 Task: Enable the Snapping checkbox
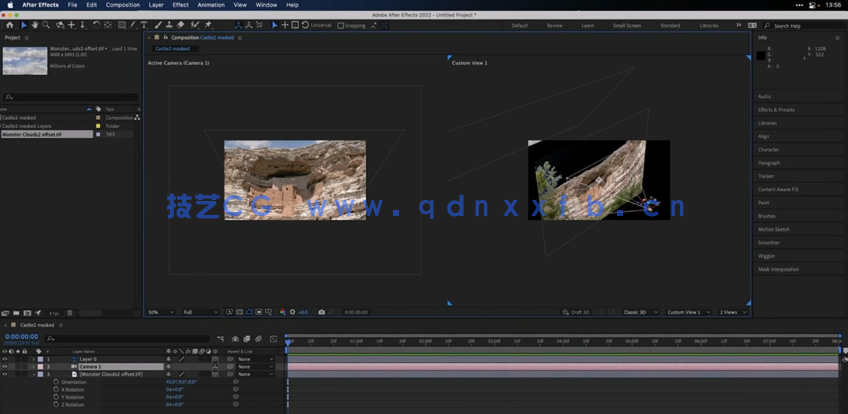click(340, 25)
